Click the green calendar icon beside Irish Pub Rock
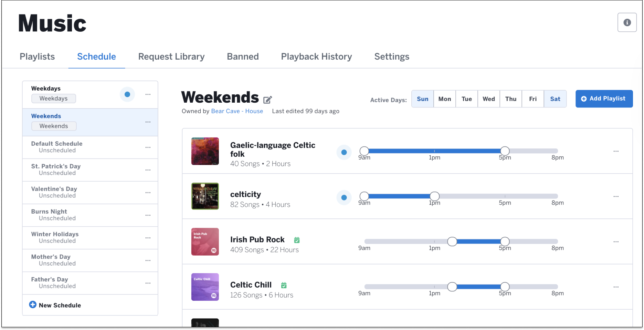The width and height of the screenshot is (644, 330). tap(297, 240)
